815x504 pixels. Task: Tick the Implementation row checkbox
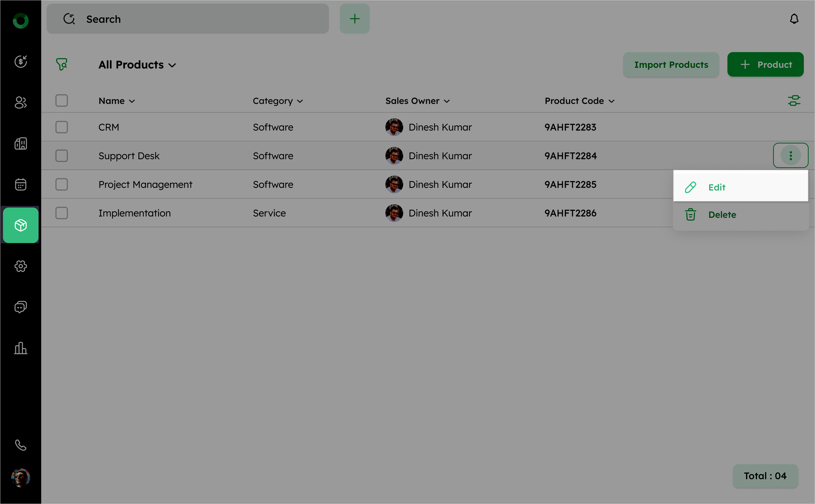point(62,213)
